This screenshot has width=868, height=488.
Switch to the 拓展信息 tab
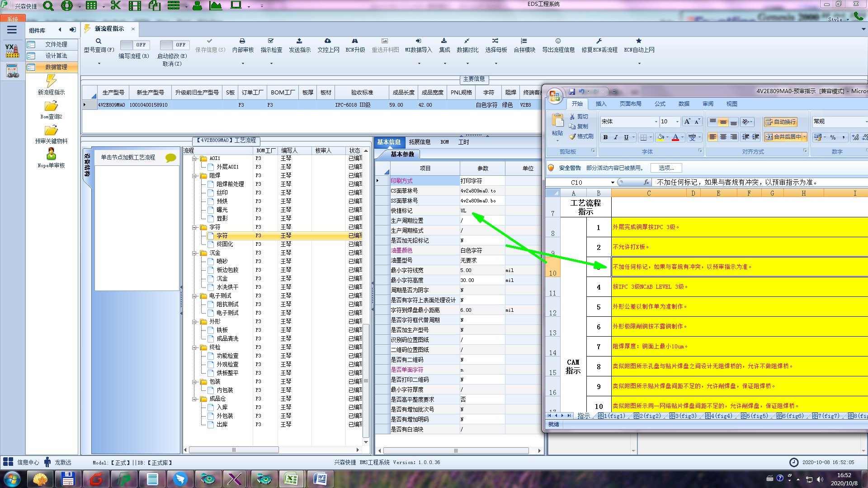[x=419, y=142]
